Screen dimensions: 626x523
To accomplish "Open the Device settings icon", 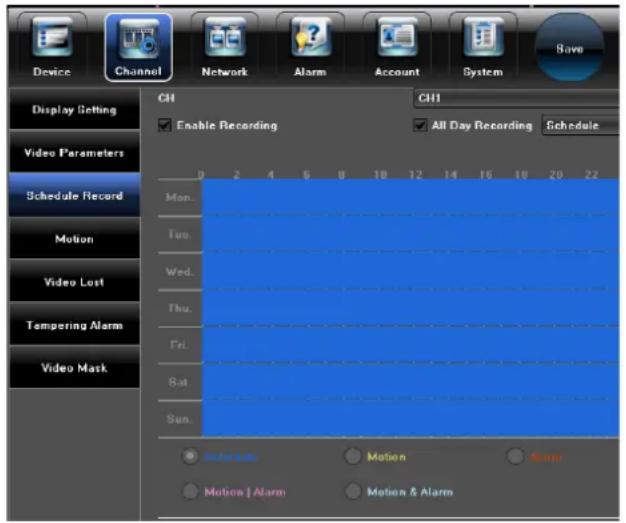I will [x=52, y=47].
